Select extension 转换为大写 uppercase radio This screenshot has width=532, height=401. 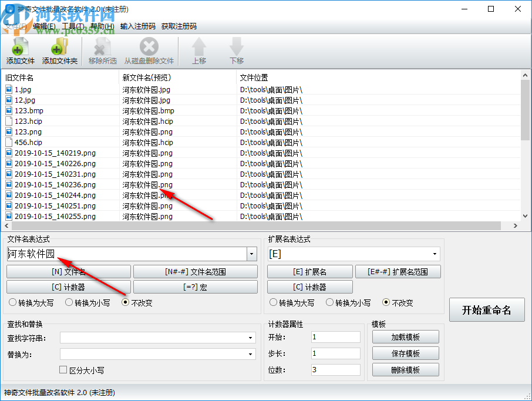(x=273, y=302)
